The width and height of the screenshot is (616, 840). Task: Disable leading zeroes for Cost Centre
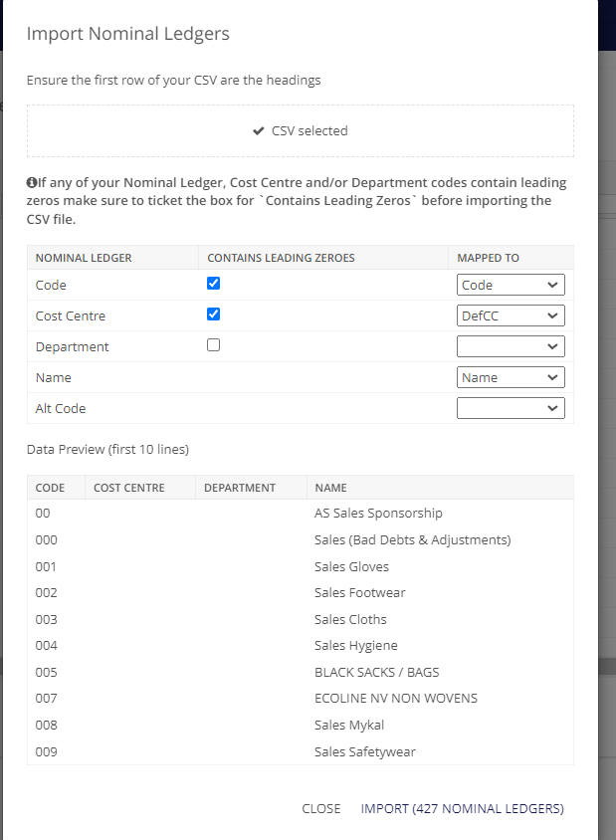213,315
